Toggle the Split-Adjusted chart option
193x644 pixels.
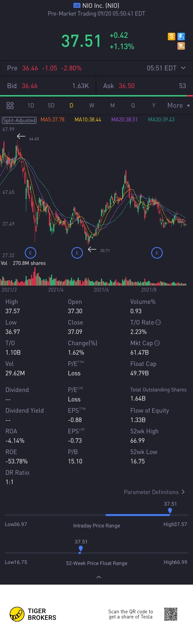click(19, 120)
